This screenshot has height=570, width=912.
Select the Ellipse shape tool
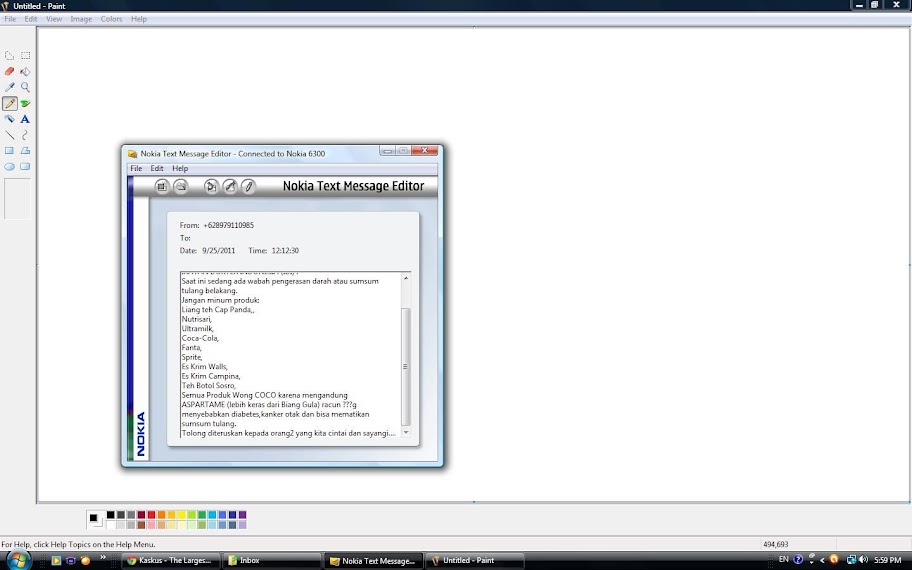pyautogui.click(x=9, y=166)
